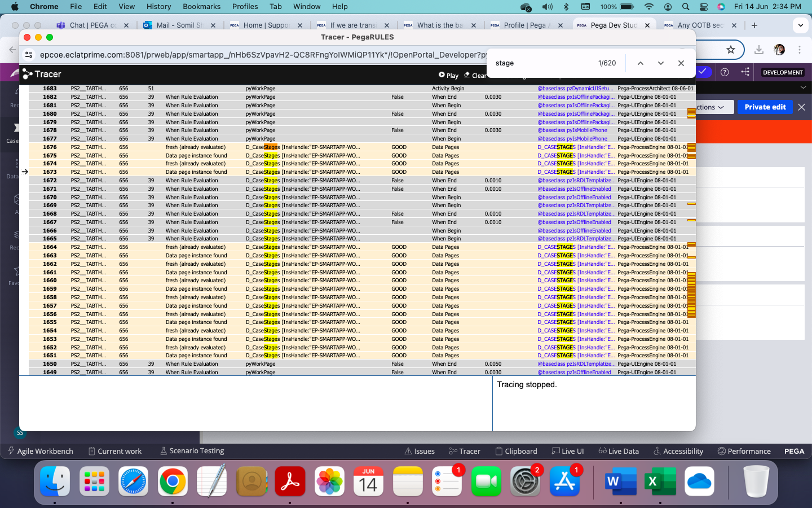The height and width of the screenshot is (508, 812).
Task: Select Tracer row number 1683
Action: pyautogui.click(x=50, y=89)
